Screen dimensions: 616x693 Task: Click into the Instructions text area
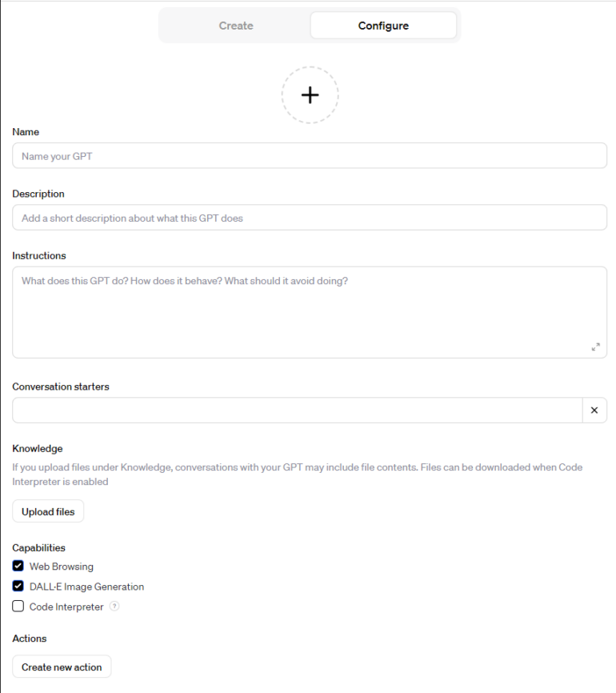click(310, 308)
